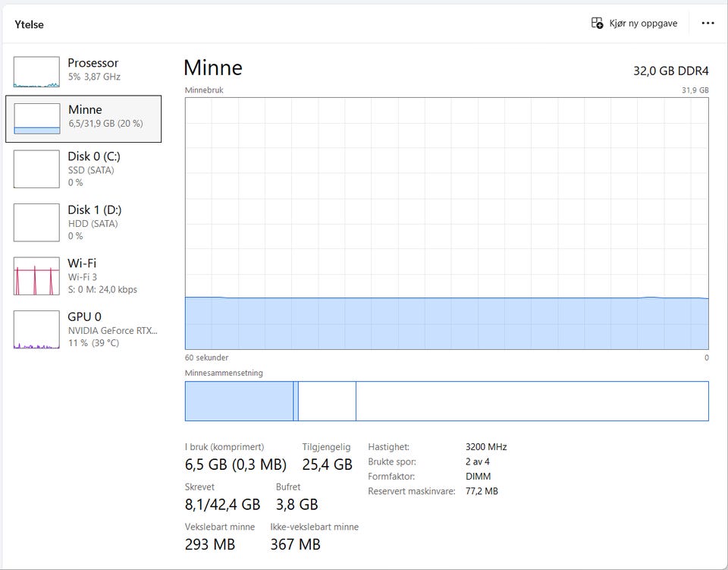Click the standby segment of memory composition bar
This screenshot has width=728, height=570.
327,402
